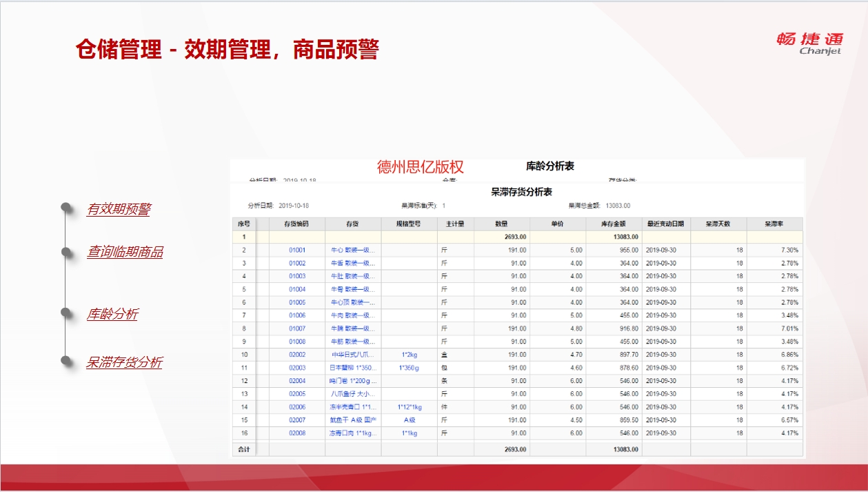
Task: Click the 数量 column header
Action: [501, 224]
